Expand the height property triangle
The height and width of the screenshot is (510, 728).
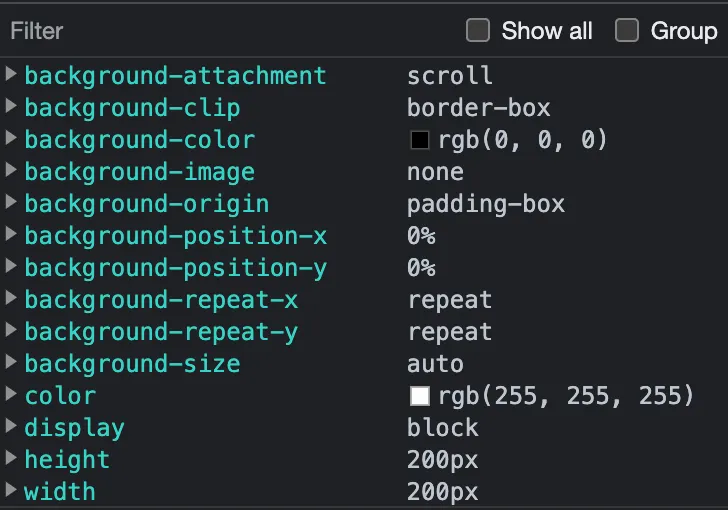point(11,459)
